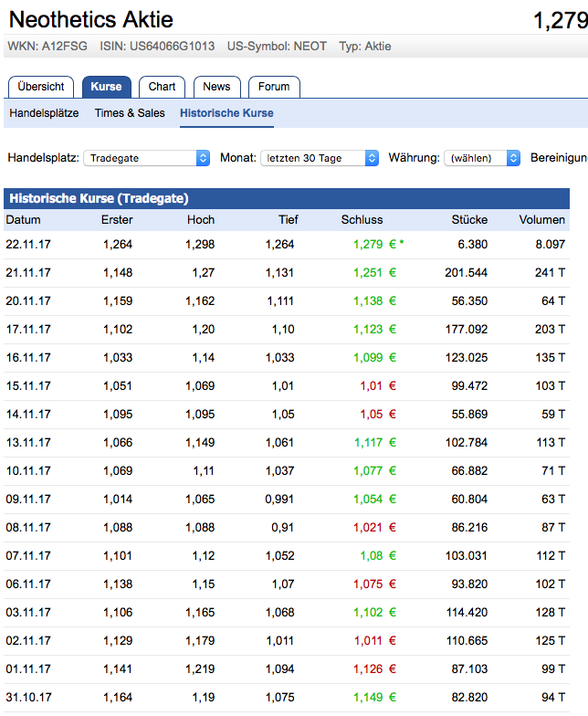Select Historische Kurse sub-tab
This screenshot has height=716, width=588.
click(226, 113)
